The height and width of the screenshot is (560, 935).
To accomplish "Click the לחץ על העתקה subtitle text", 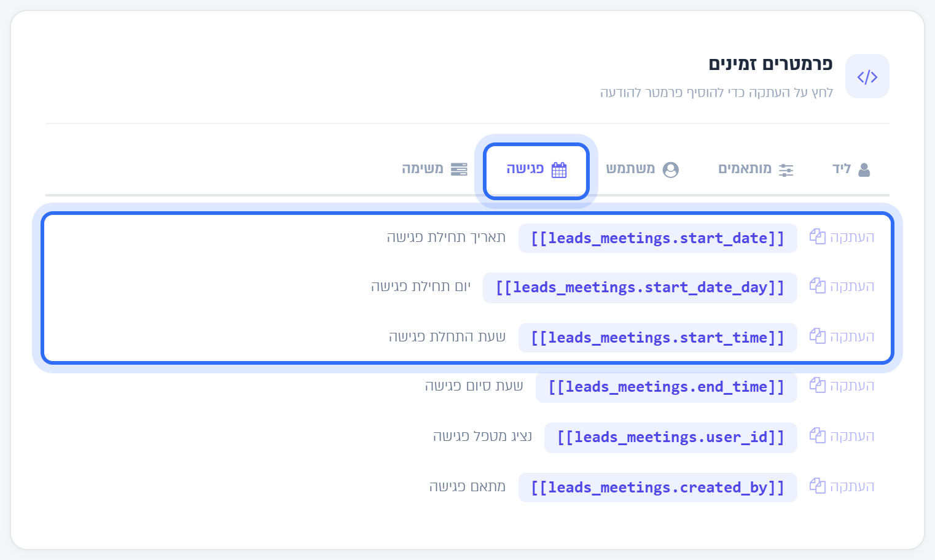I will 716,92.
